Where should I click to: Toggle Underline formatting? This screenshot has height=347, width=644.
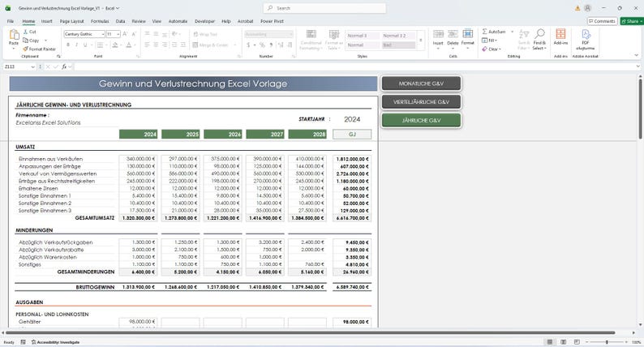pyautogui.click(x=85, y=45)
